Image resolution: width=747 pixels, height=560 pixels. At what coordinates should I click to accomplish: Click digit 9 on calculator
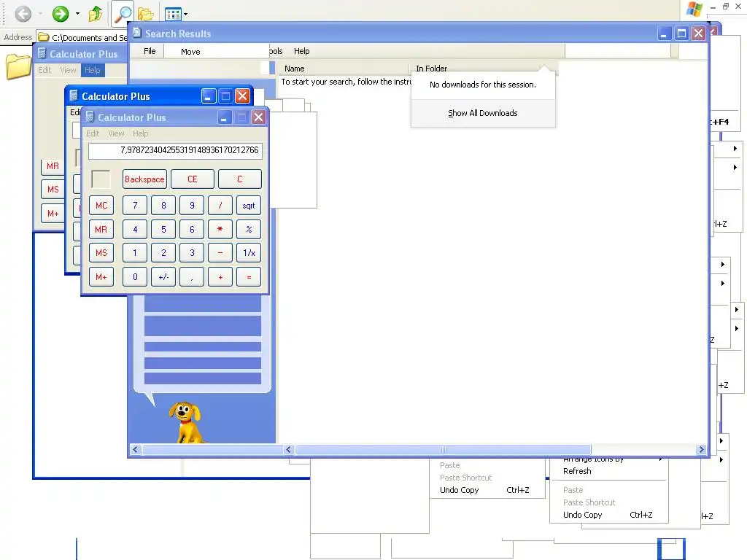pos(192,205)
